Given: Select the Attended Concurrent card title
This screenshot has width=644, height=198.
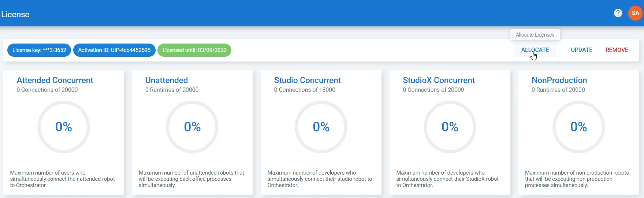Looking at the screenshot, I should [x=55, y=80].
